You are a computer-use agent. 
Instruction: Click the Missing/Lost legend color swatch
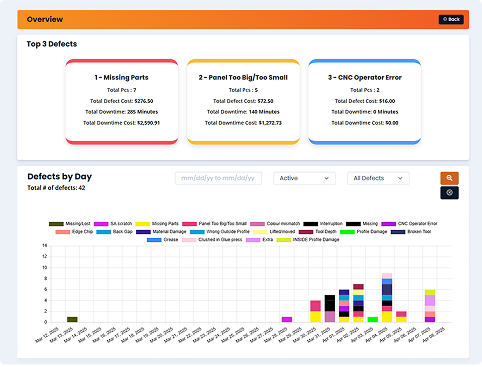click(x=56, y=224)
